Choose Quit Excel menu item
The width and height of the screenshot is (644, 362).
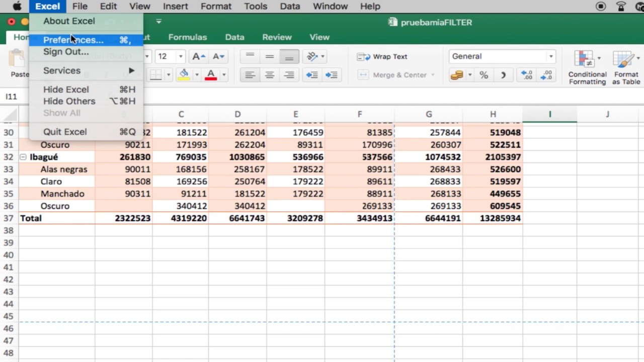(86, 132)
